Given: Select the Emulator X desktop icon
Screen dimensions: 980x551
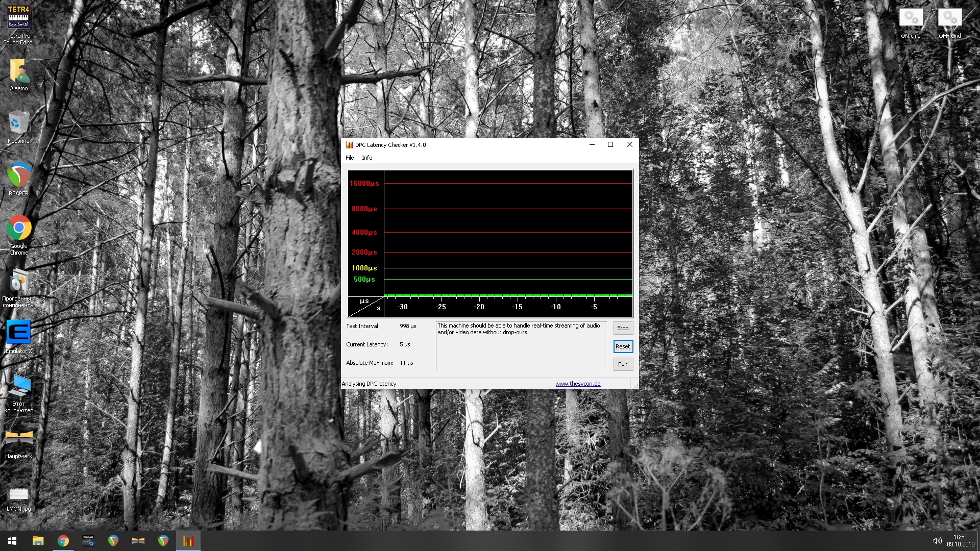Looking at the screenshot, I should pyautogui.click(x=19, y=333).
